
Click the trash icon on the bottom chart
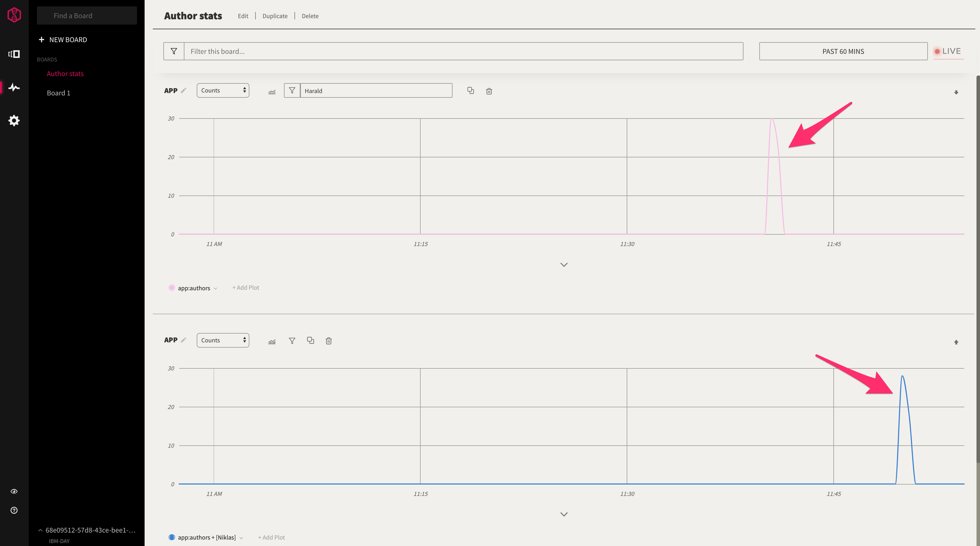329,341
